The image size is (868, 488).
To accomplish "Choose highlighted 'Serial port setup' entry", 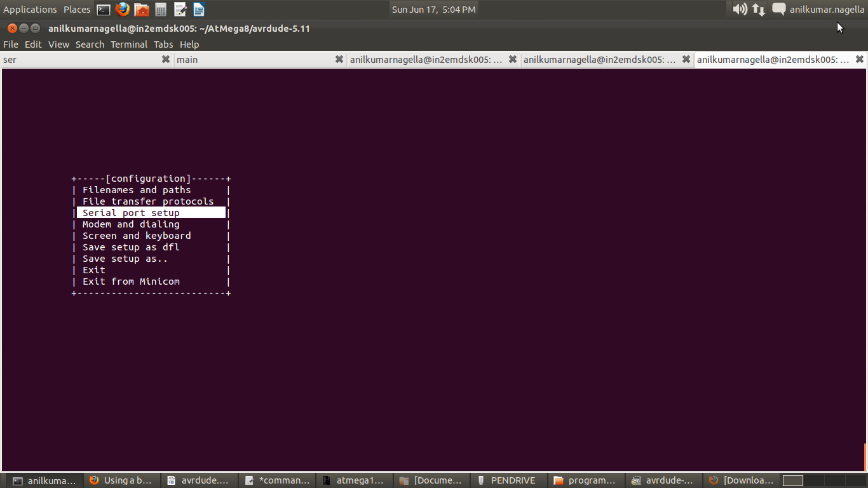I will coord(151,213).
